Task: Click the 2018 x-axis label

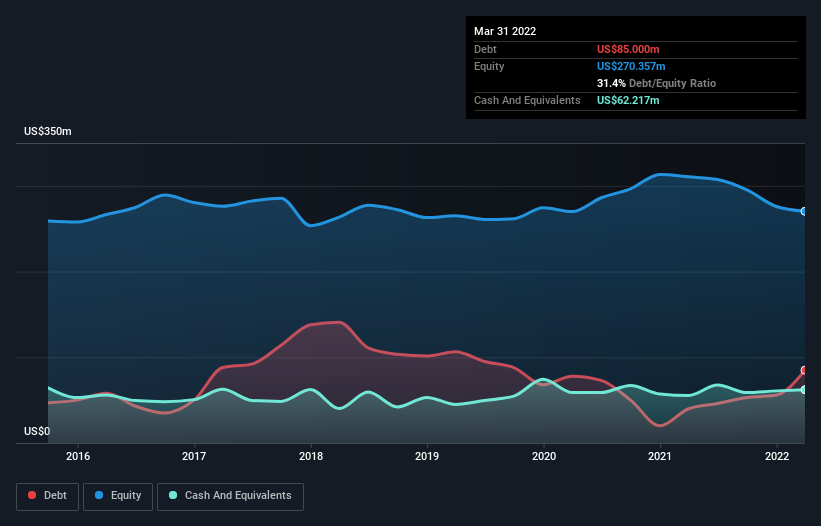Action: [x=311, y=456]
